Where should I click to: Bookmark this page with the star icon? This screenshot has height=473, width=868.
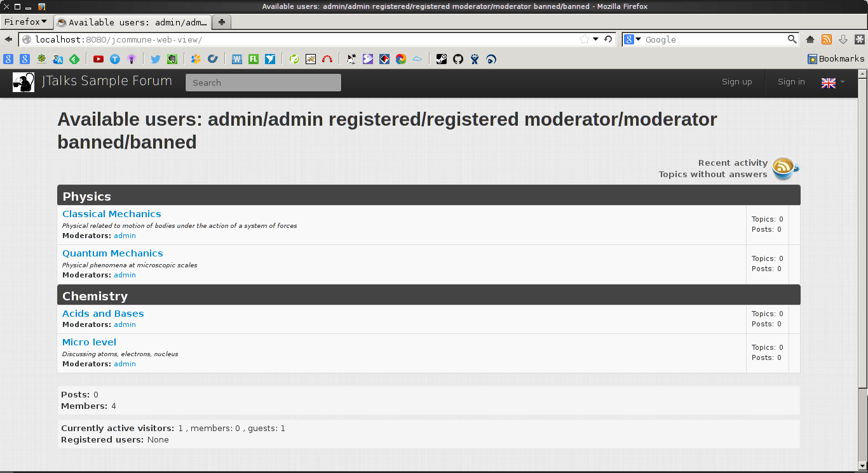[x=584, y=39]
